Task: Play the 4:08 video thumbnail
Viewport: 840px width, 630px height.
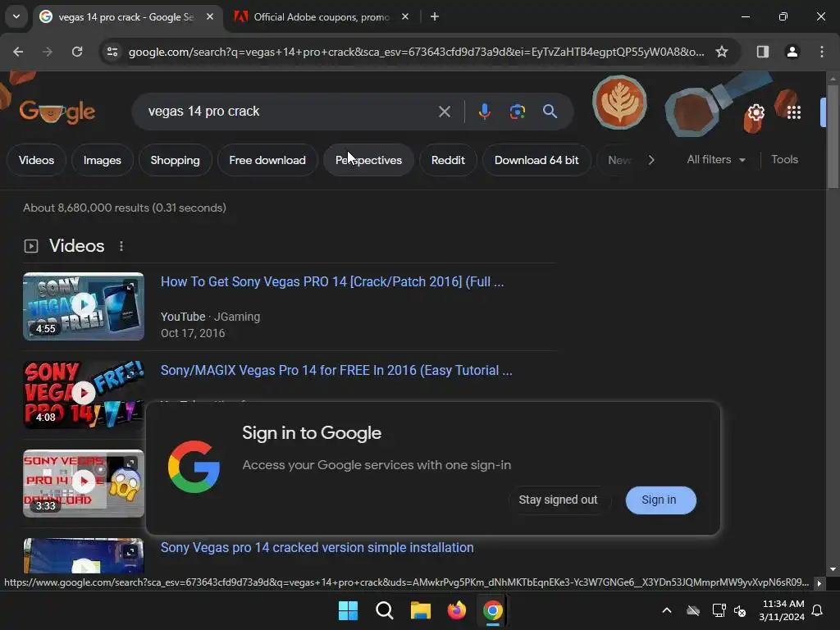Action: click(x=84, y=395)
